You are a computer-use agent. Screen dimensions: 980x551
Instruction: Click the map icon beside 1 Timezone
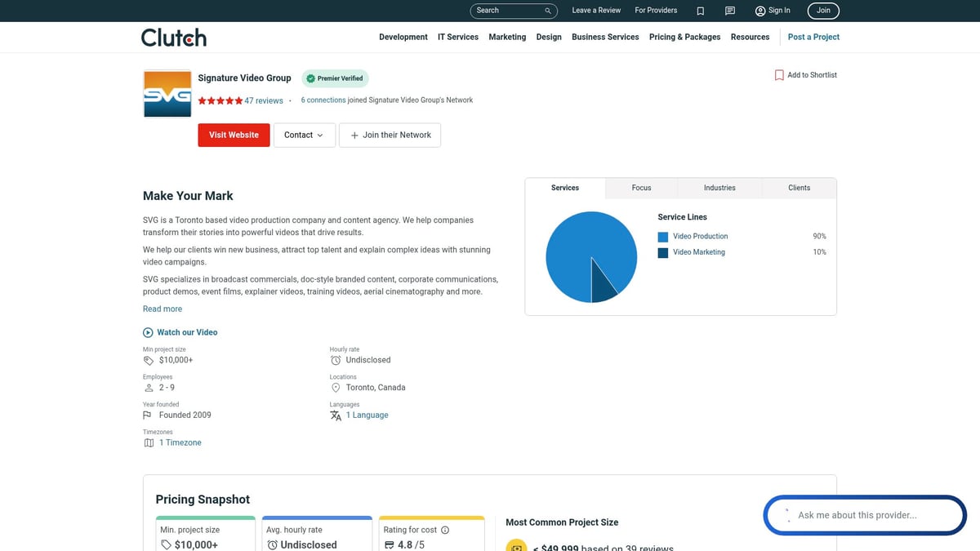149,442
